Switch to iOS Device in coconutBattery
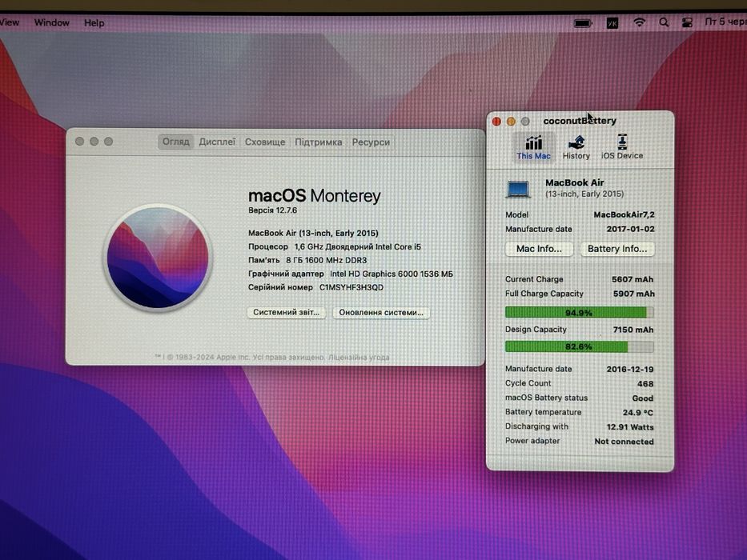747x560 pixels. tap(622, 147)
